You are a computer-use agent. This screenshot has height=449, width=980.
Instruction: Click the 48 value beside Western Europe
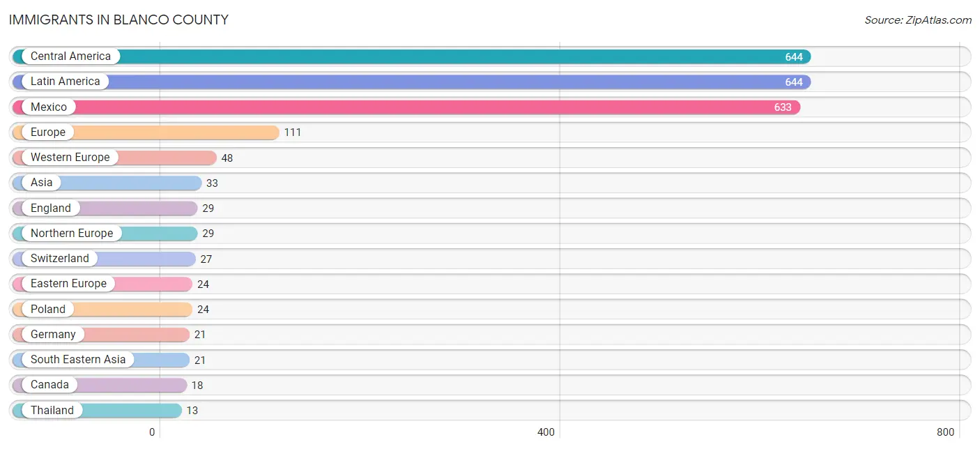coord(227,158)
